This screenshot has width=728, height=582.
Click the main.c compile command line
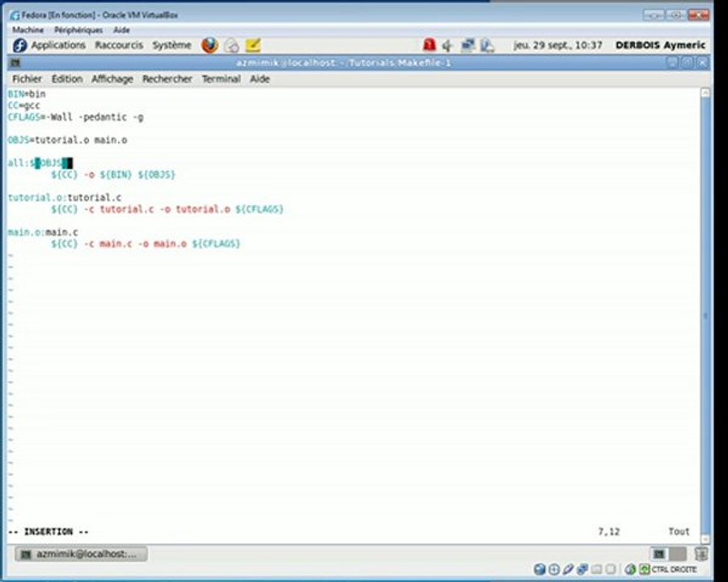point(146,243)
